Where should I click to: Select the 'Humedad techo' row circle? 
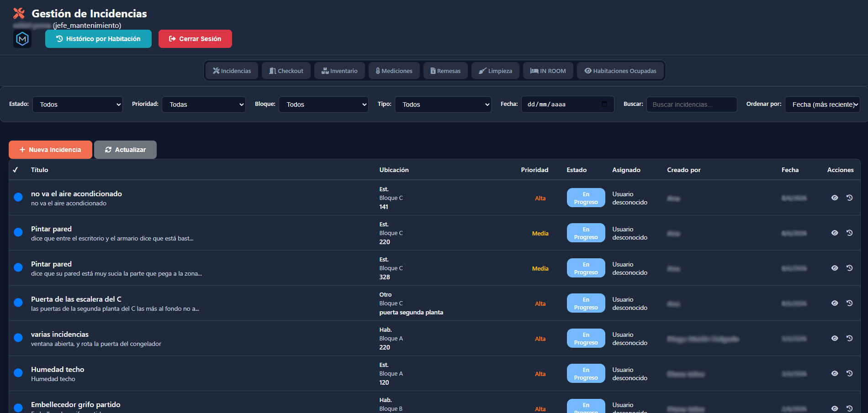pos(18,373)
